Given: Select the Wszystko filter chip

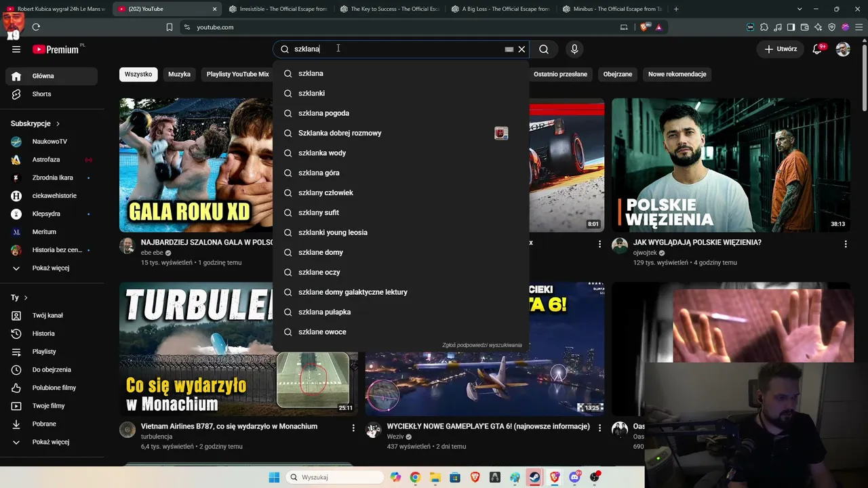Looking at the screenshot, I should 138,74.
